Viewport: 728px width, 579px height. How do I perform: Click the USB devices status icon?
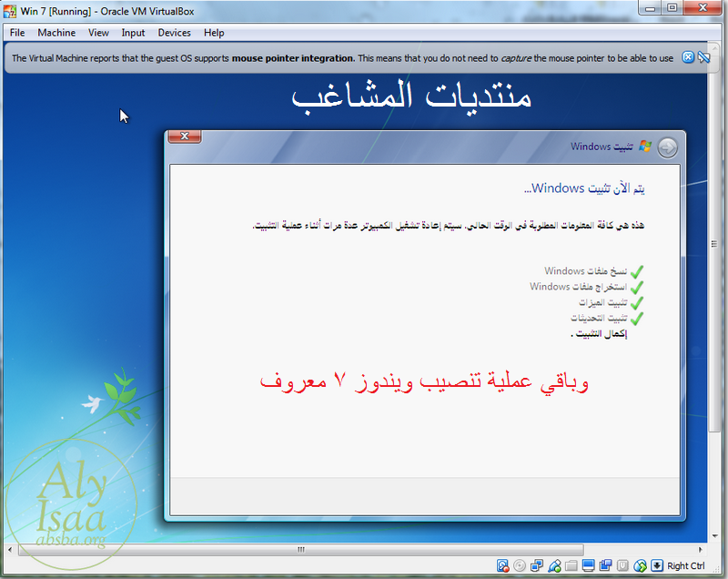point(552,566)
